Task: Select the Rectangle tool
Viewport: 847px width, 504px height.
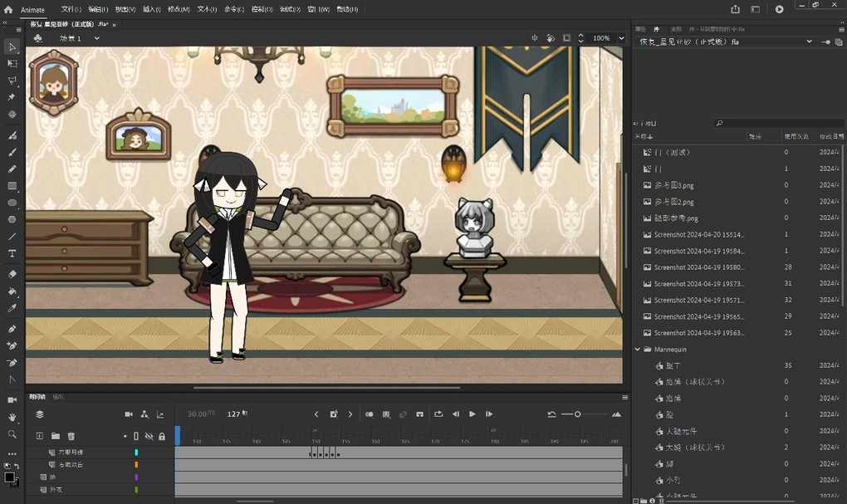Action: click(x=12, y=186)
